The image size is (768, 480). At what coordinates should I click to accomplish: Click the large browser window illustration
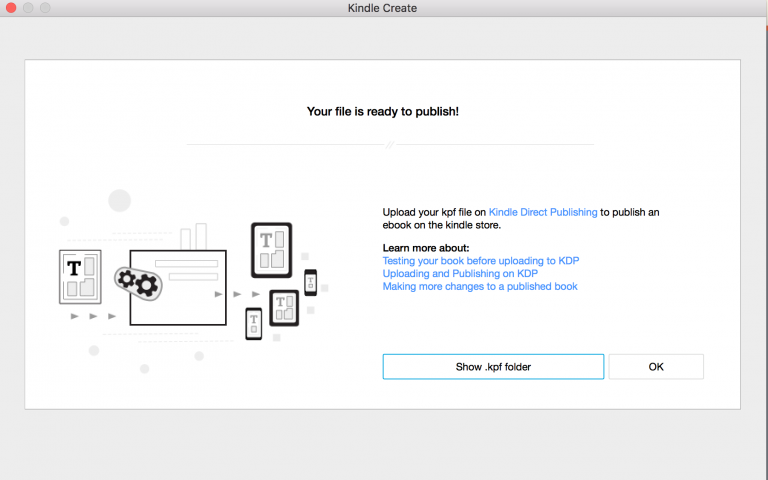click(178, 287)
